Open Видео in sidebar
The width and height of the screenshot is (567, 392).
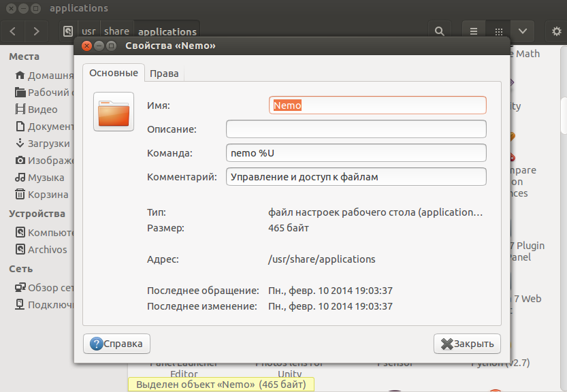coord(37,109)
